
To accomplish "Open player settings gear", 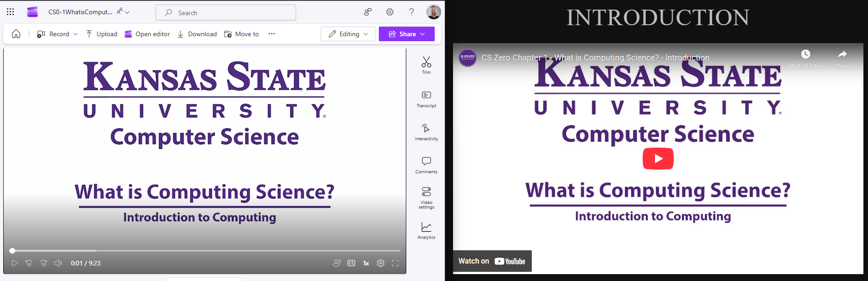I will point(381,263).
